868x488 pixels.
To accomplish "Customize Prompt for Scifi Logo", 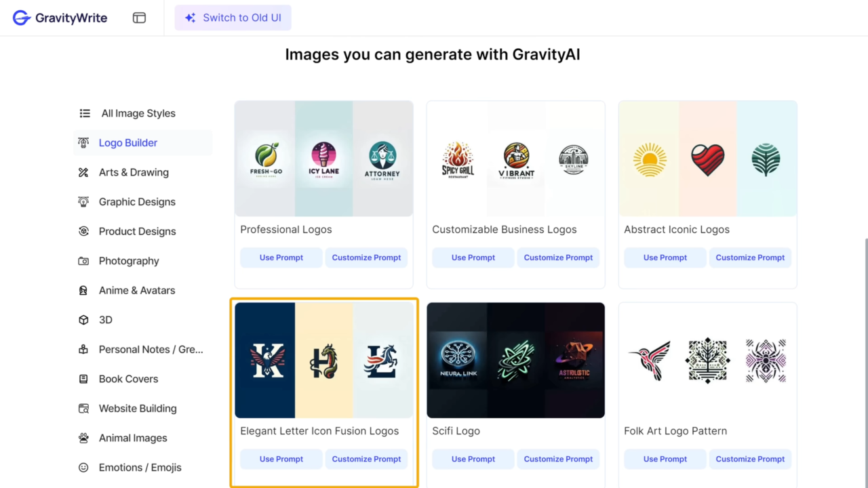I will click(558, 459).
